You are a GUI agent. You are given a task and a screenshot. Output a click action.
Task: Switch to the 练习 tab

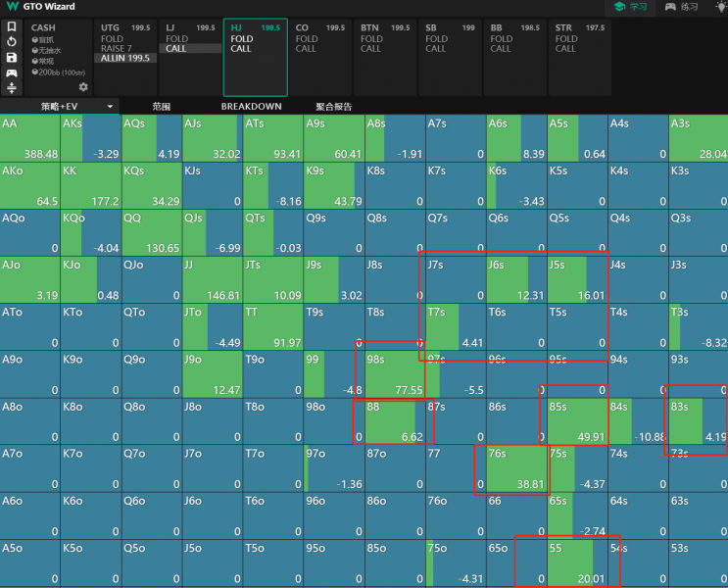[682, 7]
